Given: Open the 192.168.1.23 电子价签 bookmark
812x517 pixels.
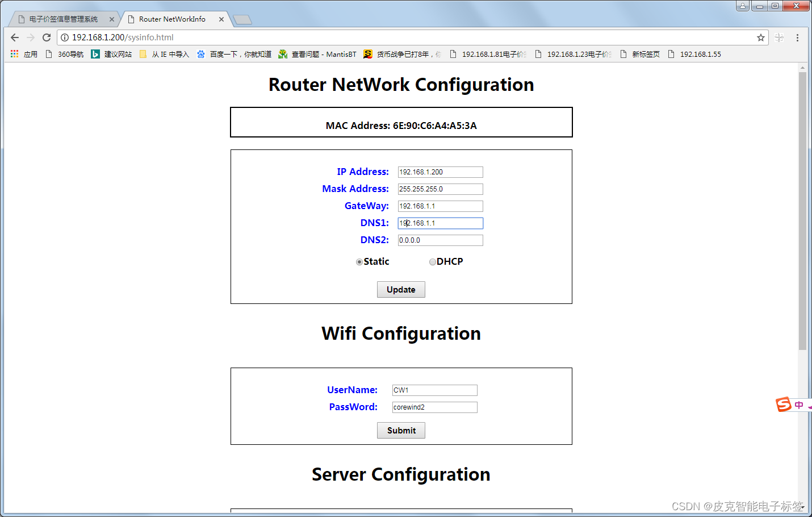Looking at the screenshot, I should 573,54.
